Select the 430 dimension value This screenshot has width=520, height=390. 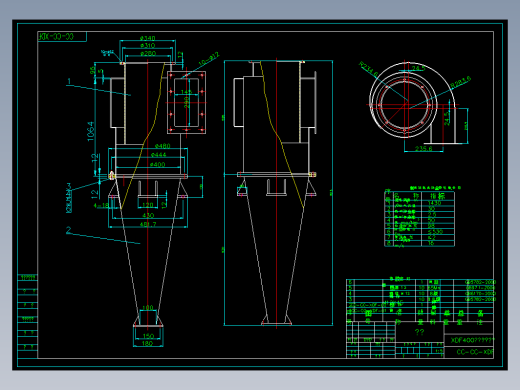[148, 215]
